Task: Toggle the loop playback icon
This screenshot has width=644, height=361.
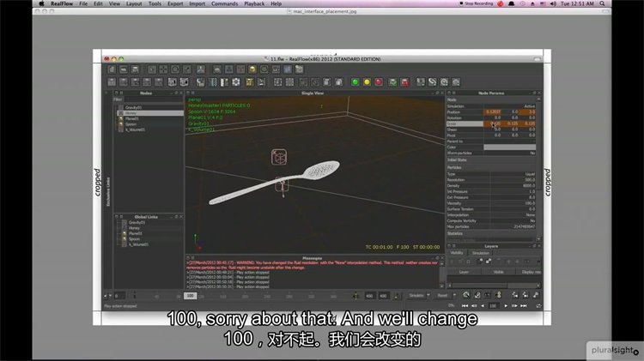Action: [538, 305]
